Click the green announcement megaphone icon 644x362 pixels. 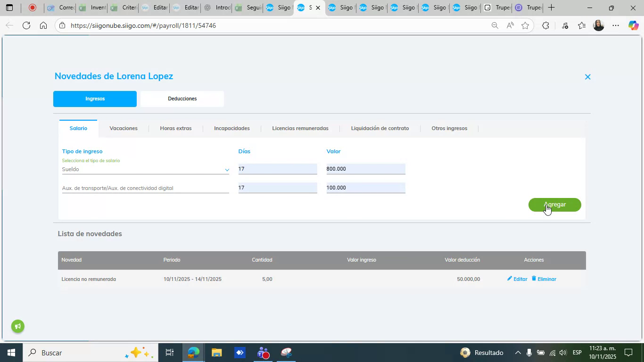pyautogui.click(x=18, y=326)
